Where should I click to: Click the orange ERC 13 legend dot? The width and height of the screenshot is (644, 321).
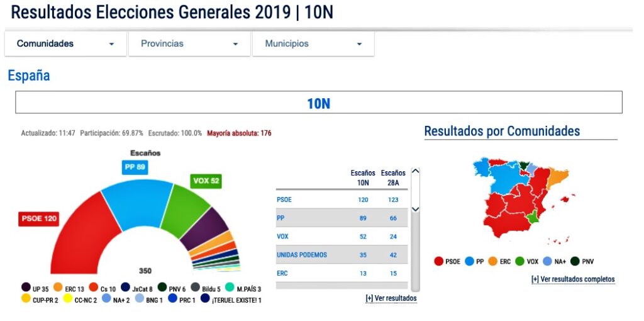58,288
